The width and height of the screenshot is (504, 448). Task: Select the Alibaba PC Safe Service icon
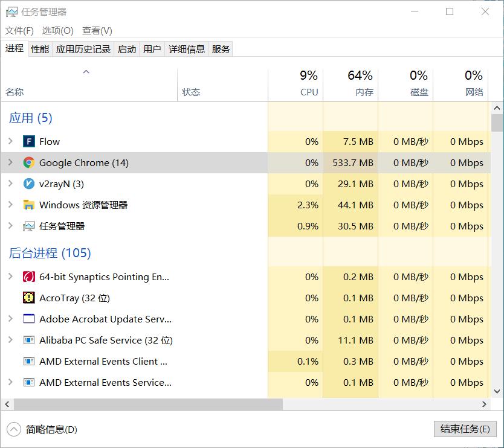pos(28,340)
